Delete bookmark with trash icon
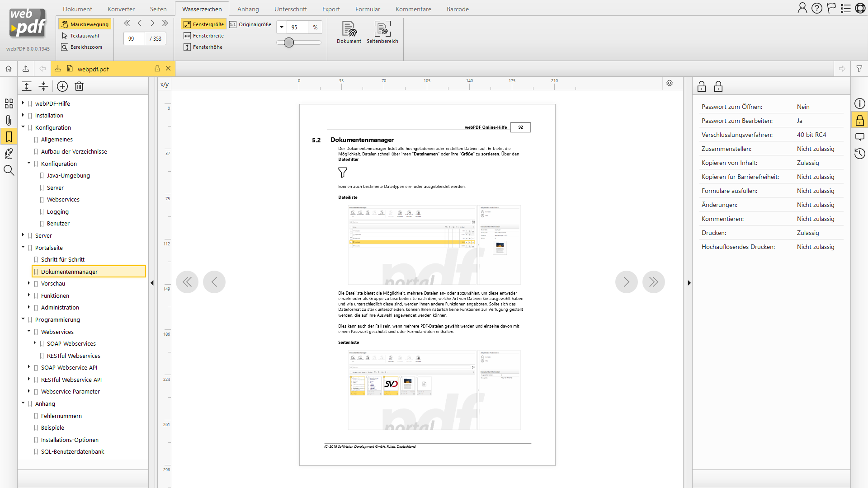Viewport: 868px width, 488px height. click(x=79, y=86)
